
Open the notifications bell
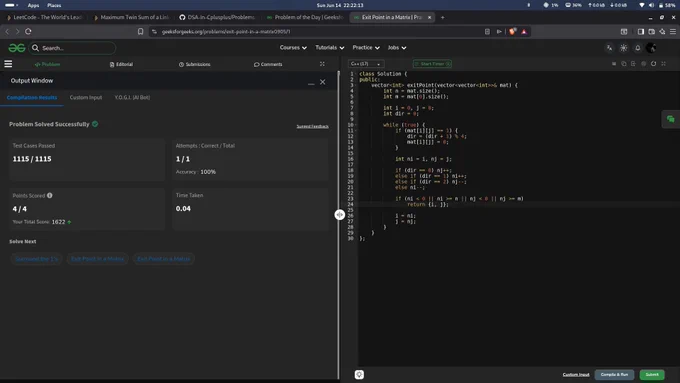pyautogui.click(x=638, y=48)
